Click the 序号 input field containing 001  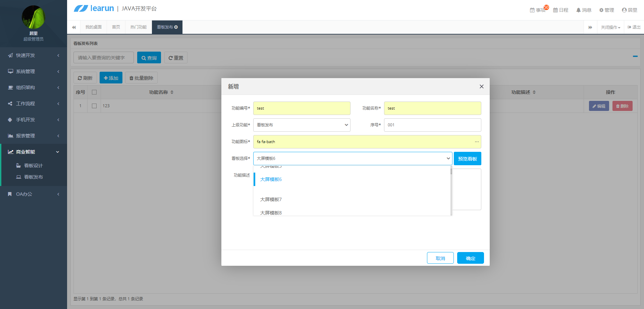(432, 125)
